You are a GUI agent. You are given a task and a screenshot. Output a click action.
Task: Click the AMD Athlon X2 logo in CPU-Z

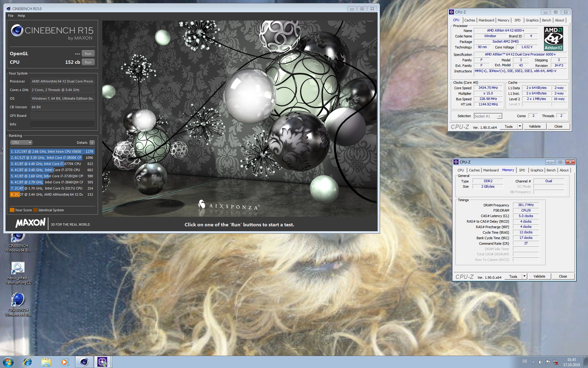tap(553, 39)
